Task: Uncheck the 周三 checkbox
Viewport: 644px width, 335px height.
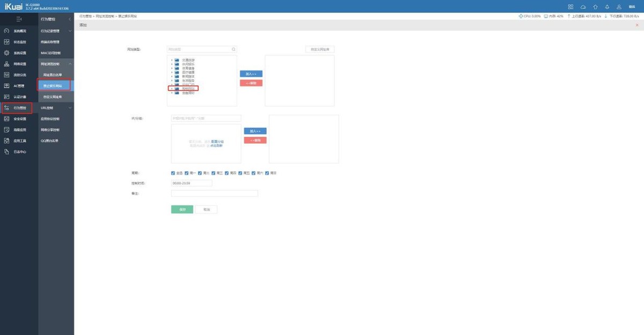Action: point(213,173)
